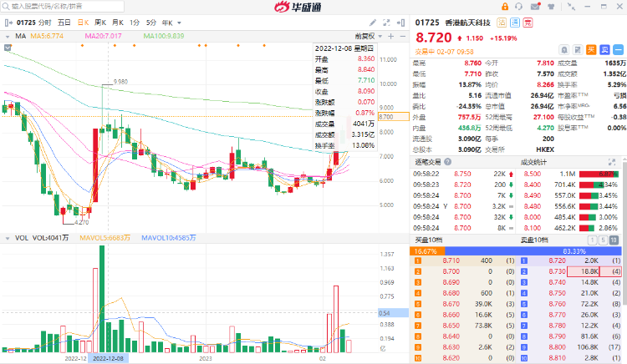Viewport: 627px width, 364px height.
Task: Open the price alert bell icon
Action: click(563, 50)
